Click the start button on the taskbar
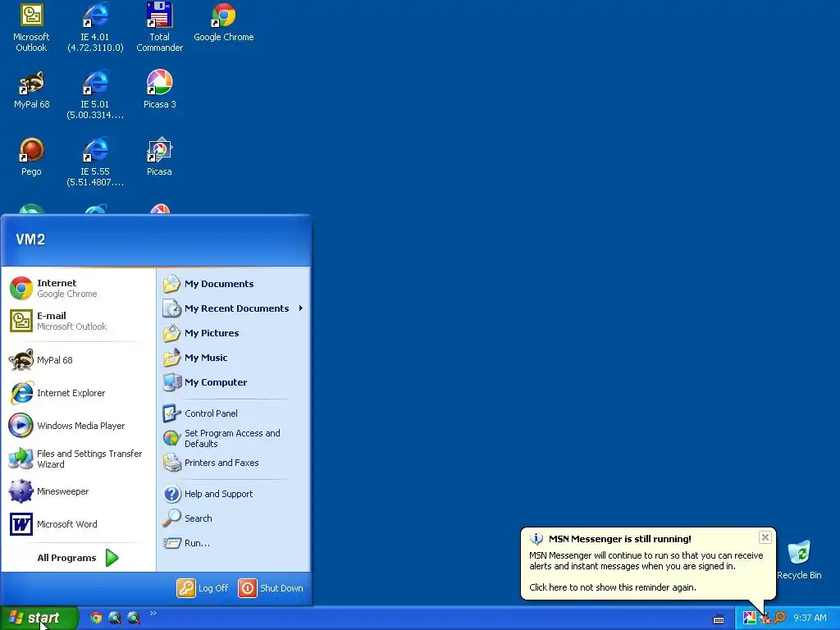The image size is (840, 630). 39,619
